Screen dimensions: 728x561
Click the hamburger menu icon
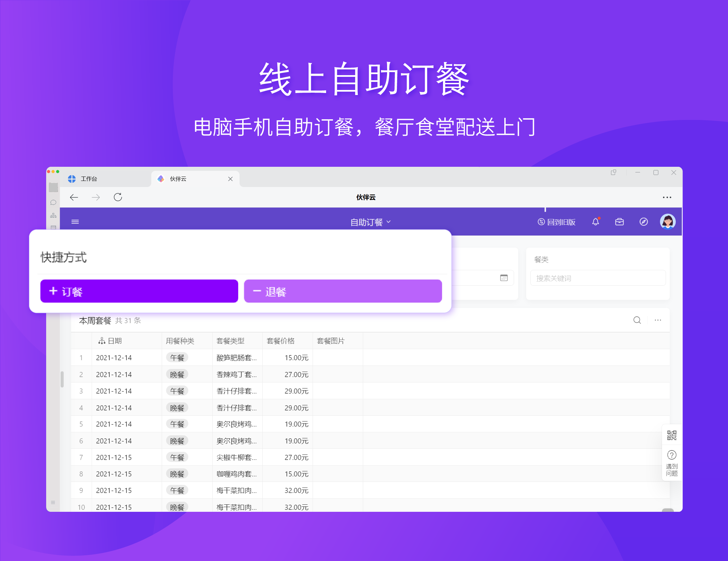click(x=75, y=222)
